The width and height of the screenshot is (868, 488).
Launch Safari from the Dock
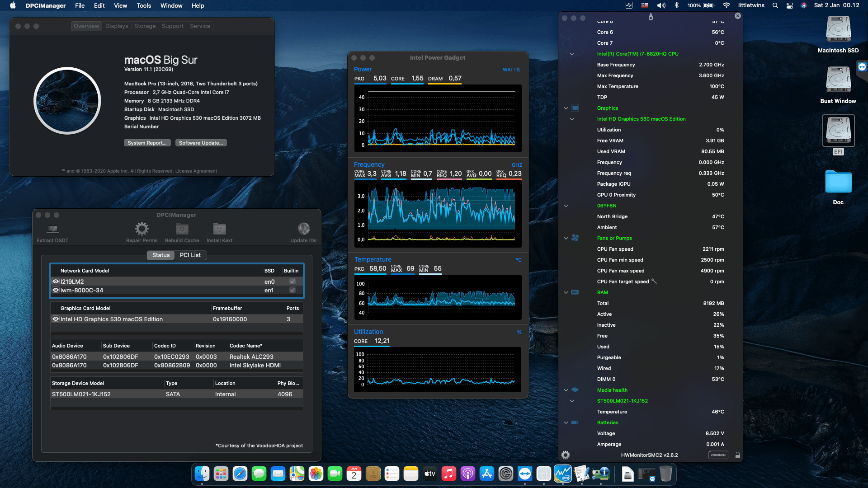click(x=240, y=474)
